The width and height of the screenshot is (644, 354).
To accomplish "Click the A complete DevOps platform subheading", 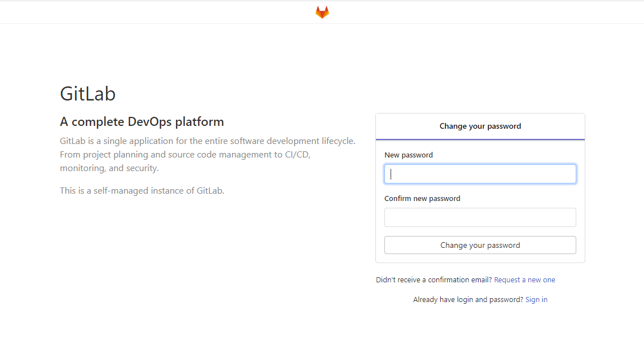I will coord(142,122).
